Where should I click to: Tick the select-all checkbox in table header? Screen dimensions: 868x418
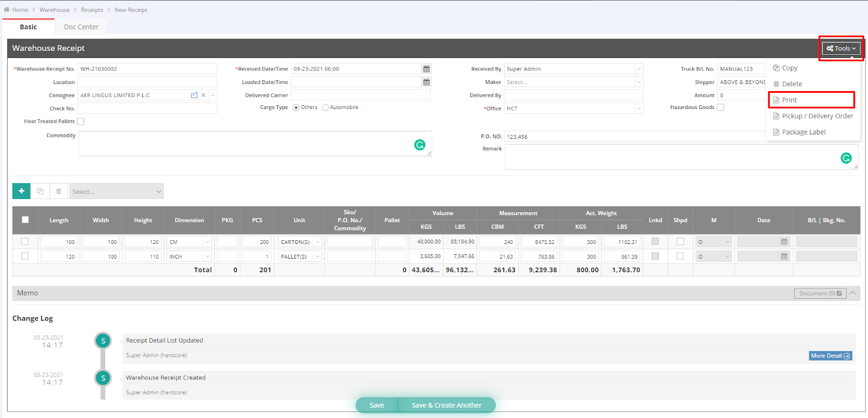[25, 220]
